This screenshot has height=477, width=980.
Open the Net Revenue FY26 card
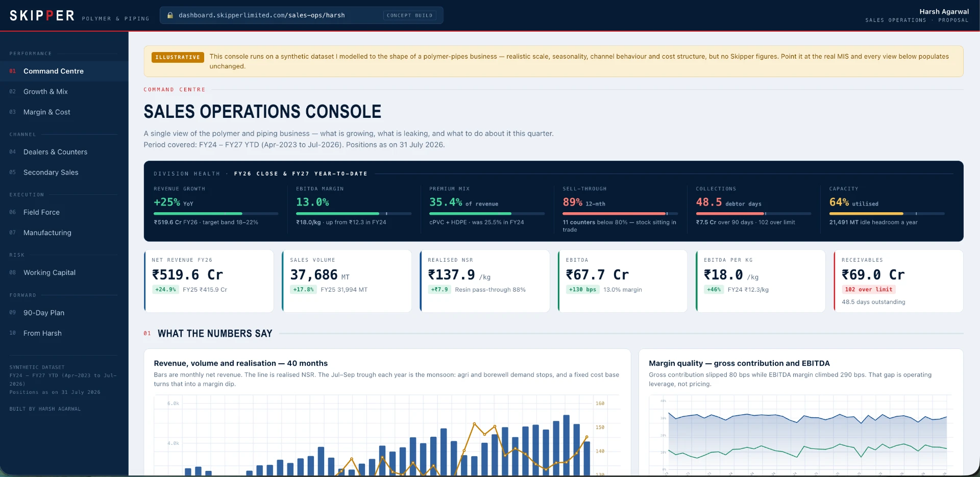(209, 281)
